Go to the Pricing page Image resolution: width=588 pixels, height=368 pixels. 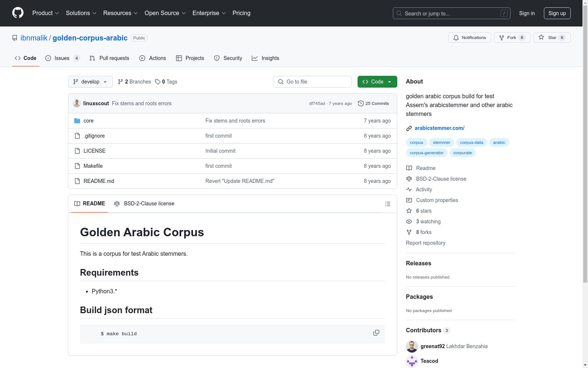[x=241, y=13]
